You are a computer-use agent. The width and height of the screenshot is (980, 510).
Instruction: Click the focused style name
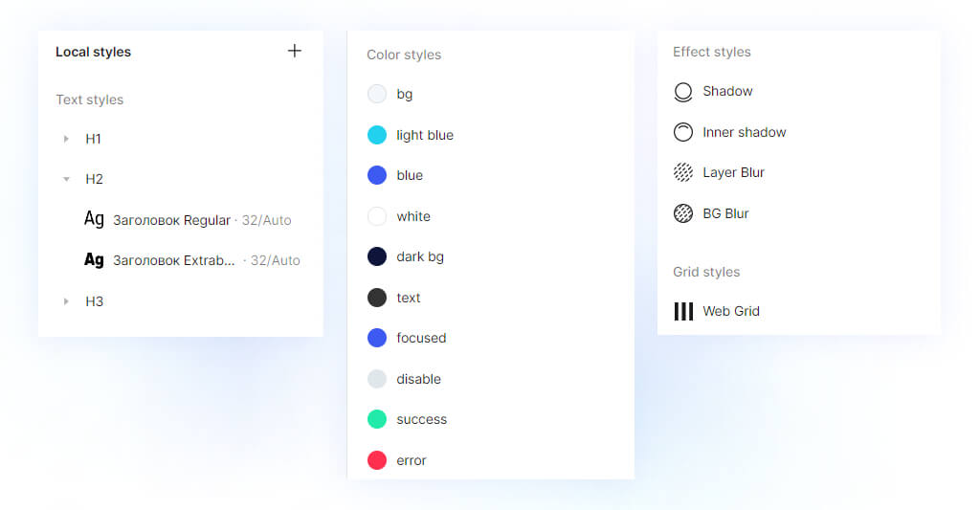click(421, 338)
